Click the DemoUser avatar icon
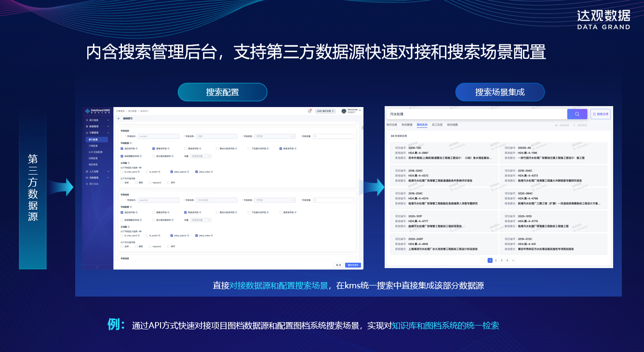 coord(344,111)
